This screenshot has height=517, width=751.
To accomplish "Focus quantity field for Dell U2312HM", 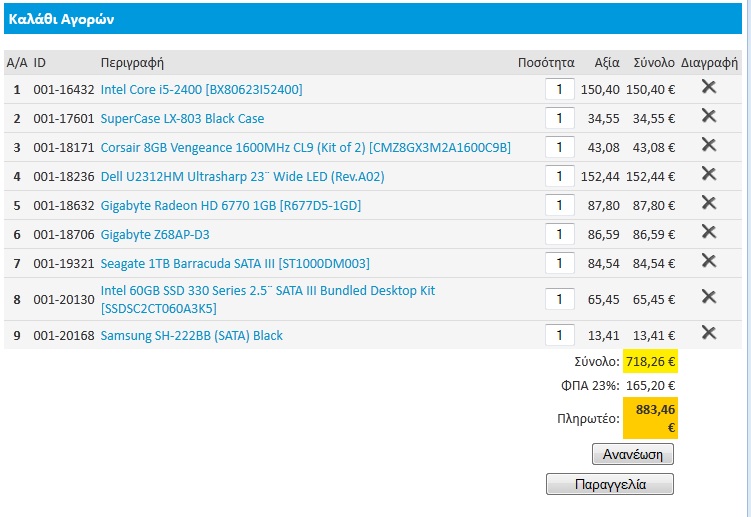I will coord(559,176).
